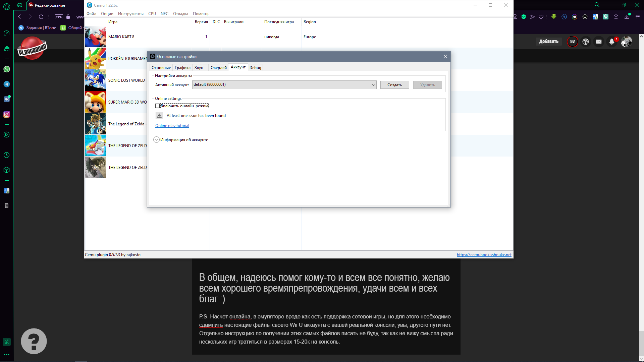Open Telegram in the Opera GX sidebar
The image size is (644, 362).
point(7,84)
